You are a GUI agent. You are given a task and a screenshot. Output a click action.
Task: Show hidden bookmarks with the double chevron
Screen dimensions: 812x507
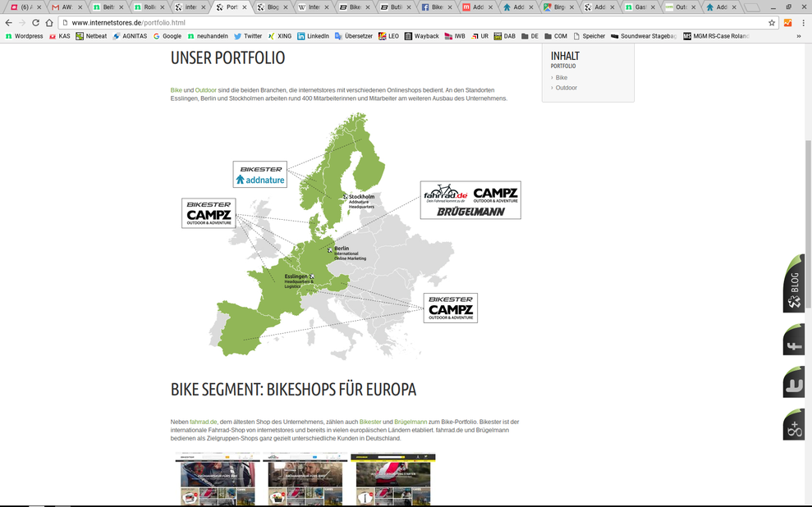pyautogui.click(x=799, y=36)
